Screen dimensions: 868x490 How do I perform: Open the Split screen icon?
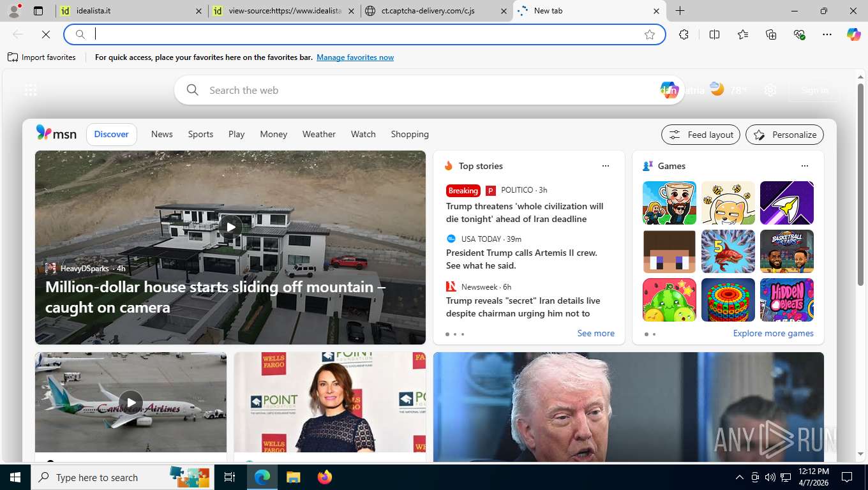714,34
